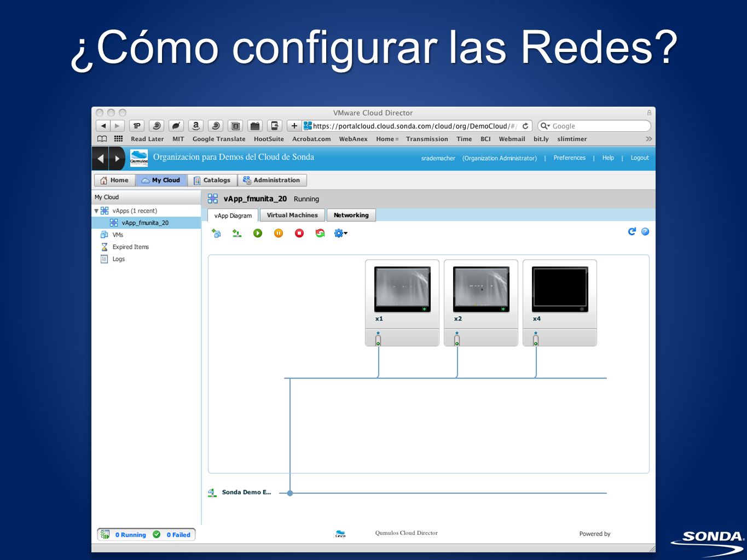Open the HootSuite bookmark
The height and width of the screenshot is (560, 747).
coord(269,139)
